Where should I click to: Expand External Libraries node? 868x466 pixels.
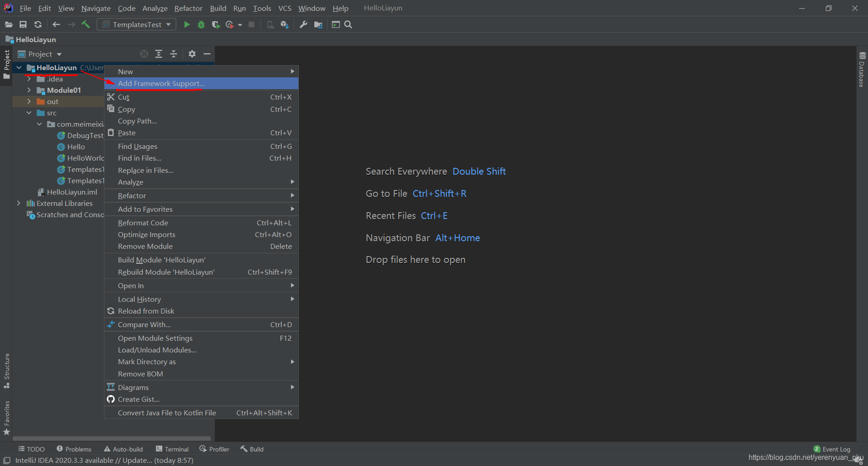[19, 203]
